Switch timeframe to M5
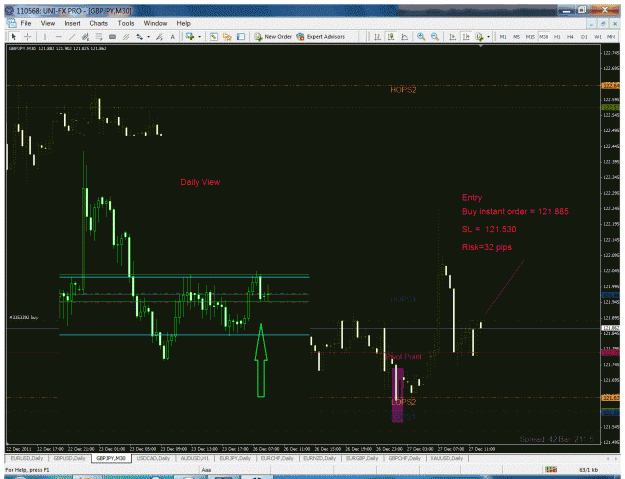 [517, 37]
